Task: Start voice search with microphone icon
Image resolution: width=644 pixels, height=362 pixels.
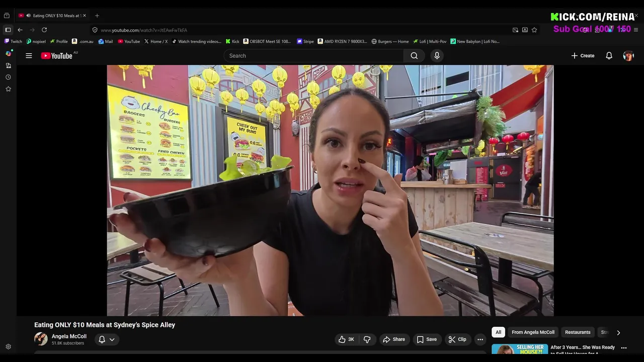Action: pyautogui.click(x=437, y=56)
